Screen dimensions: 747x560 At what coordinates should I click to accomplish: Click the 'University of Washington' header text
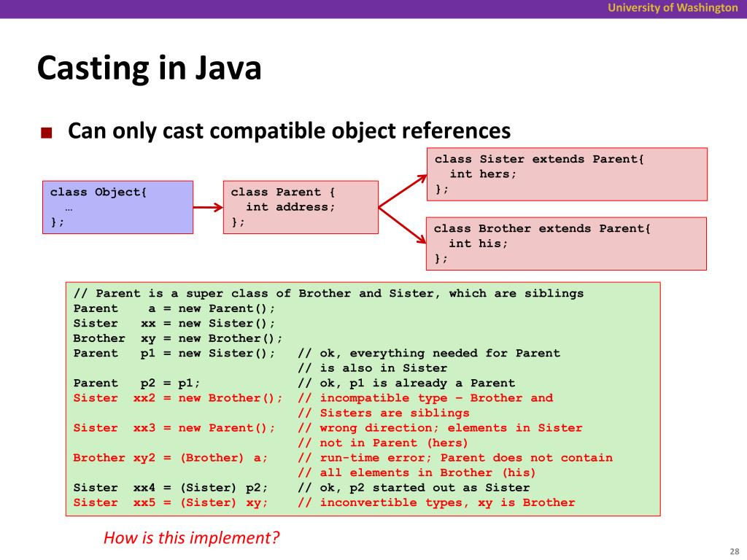[x=673, y=7]
